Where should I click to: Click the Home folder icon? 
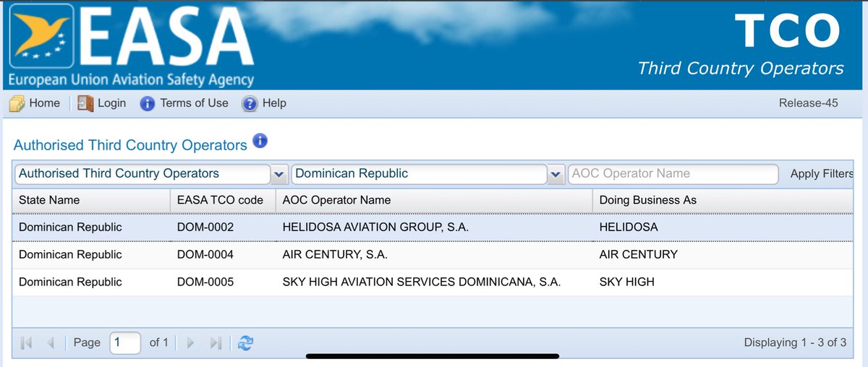coord(17,104)
